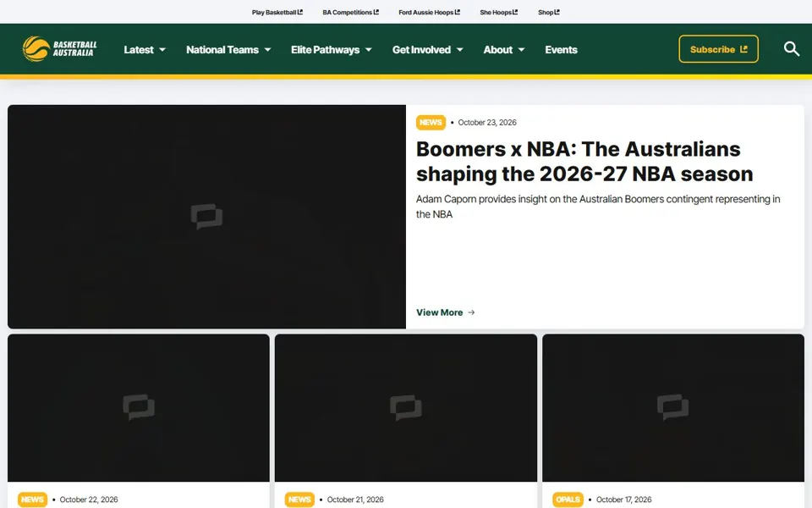Viewport: 812px width, 508px height.
Task: Open the October 22 article thumbnail
Action: point(139,408)
